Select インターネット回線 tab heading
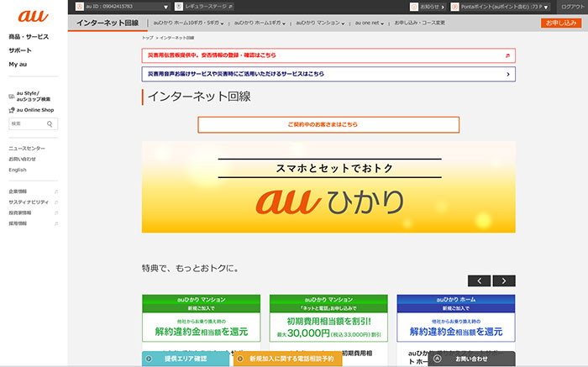This screenshot has width=588, height=367. tap(108, 23)
